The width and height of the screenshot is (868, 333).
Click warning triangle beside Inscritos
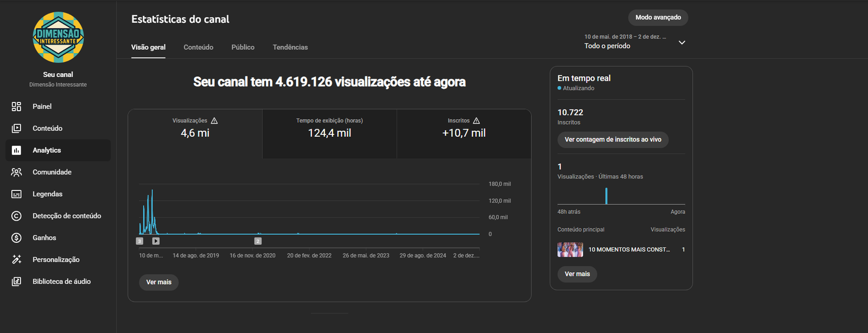[476, 121]
